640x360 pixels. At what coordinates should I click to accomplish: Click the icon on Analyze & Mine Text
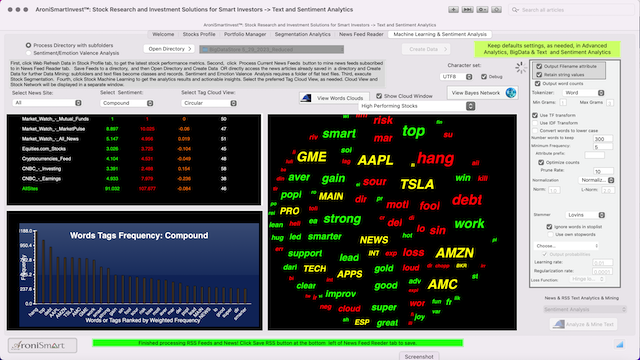click(559, 324)
